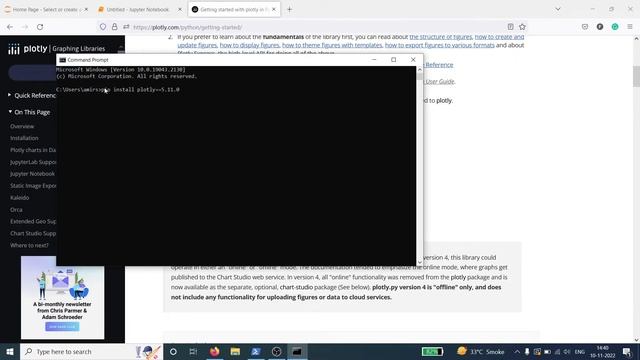Open the notification center icon
640x360 pixels.
tap(627, 352)
